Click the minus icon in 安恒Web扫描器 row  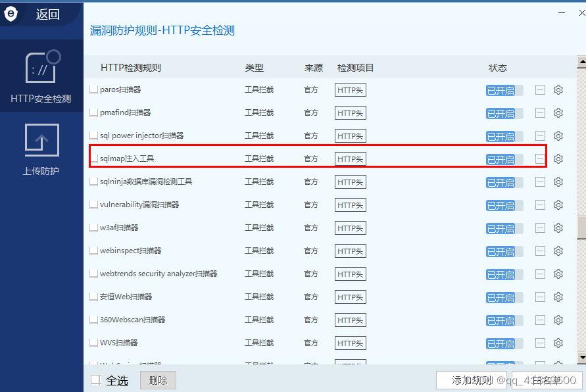coord(540,297)
